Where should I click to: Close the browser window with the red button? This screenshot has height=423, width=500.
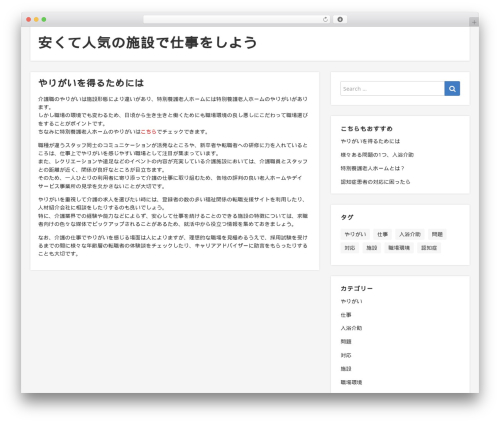(29, 20)
